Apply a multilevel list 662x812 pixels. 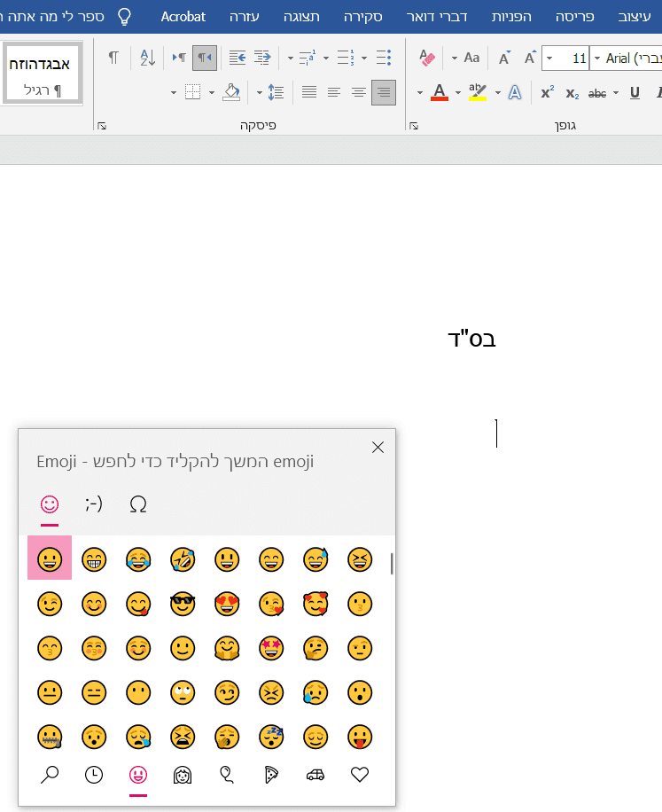(x=308, y=58)
